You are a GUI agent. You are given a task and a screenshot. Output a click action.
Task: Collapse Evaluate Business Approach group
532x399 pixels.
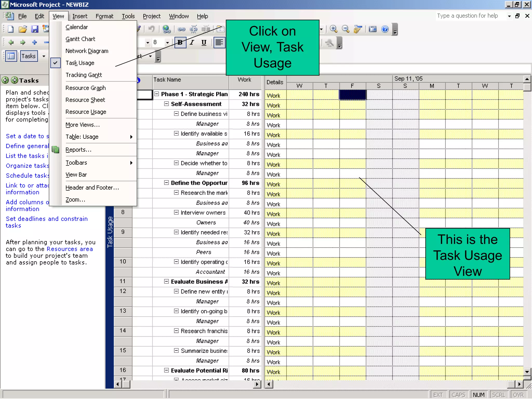tap(167, 281)
